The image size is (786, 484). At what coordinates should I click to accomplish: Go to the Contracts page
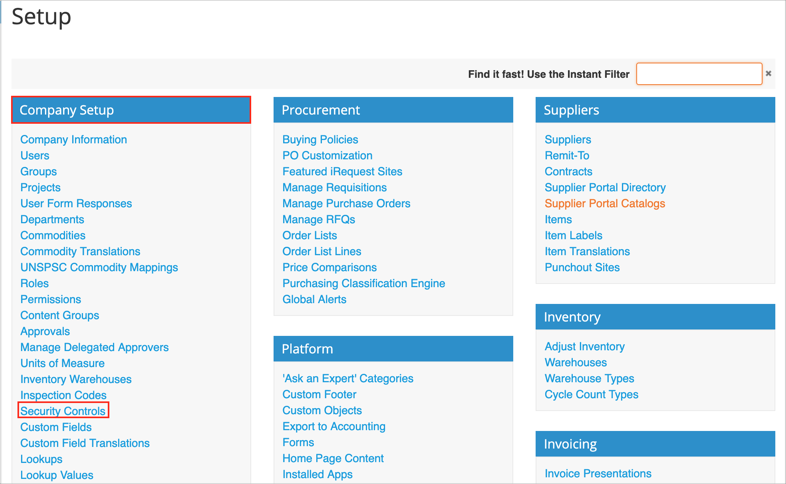click(568, 172)
